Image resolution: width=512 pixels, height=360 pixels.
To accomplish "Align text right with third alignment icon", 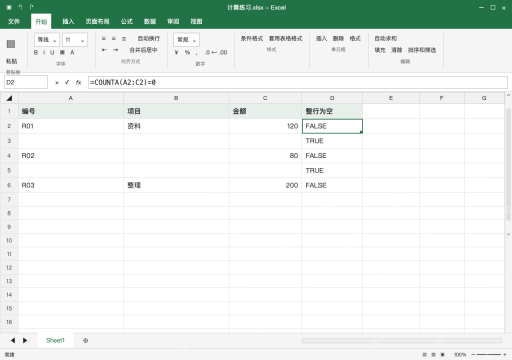I will pyautogui.click(x=124, y=39).
